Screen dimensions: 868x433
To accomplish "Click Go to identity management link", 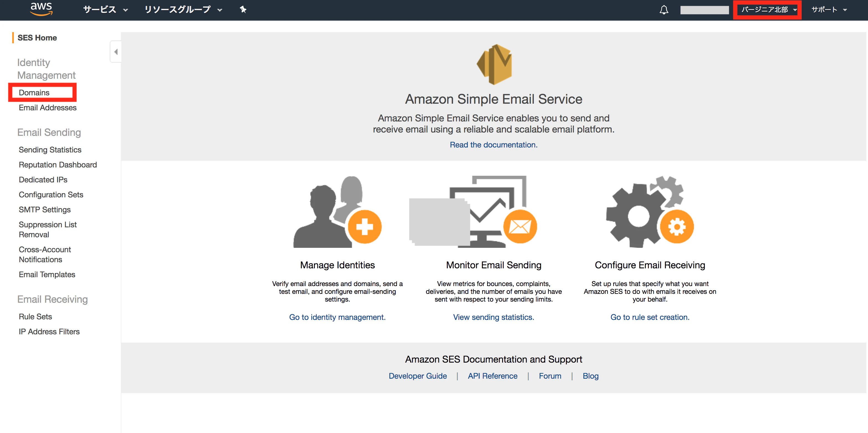I will 337,317.
